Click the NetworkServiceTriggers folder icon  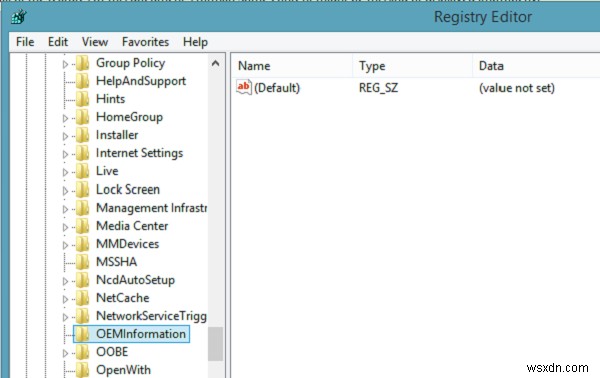click(82, 315)
